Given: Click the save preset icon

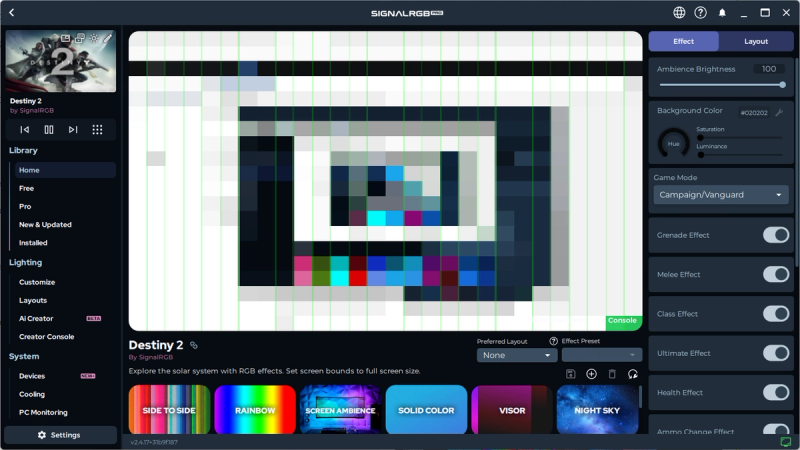Looking at the screenshot, I should (x=570, y=374).
